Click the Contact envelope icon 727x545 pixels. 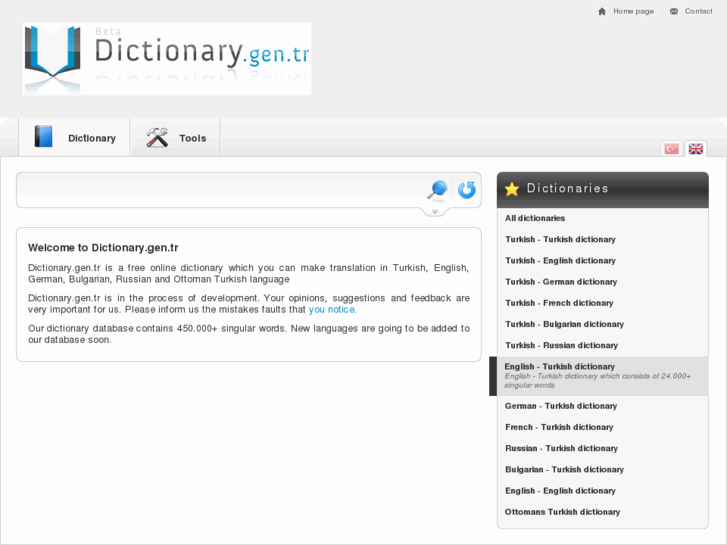click(674, 11)
